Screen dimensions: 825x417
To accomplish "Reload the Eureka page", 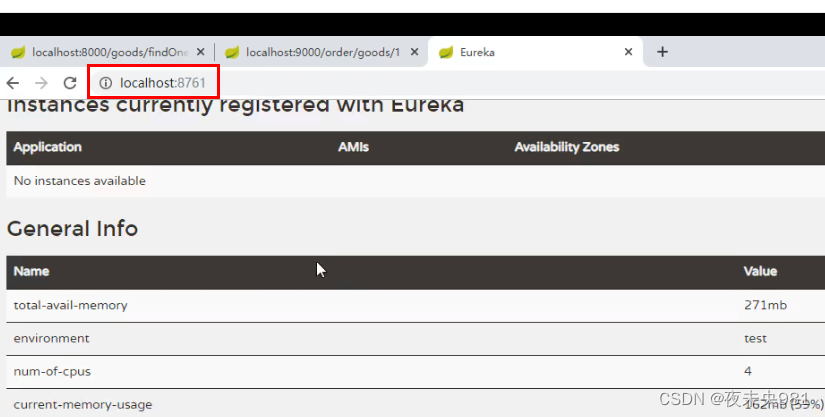I will [x=70, y=83].
